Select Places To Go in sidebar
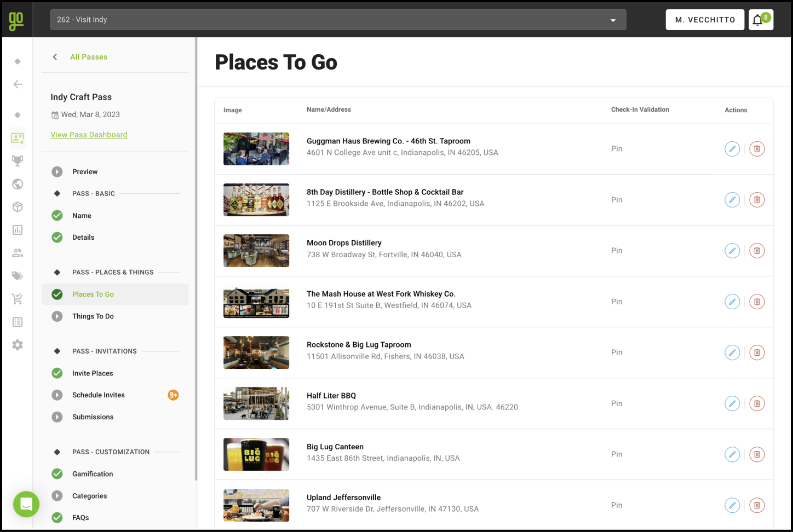Viewport: 793px width, 532px height. 115,294
